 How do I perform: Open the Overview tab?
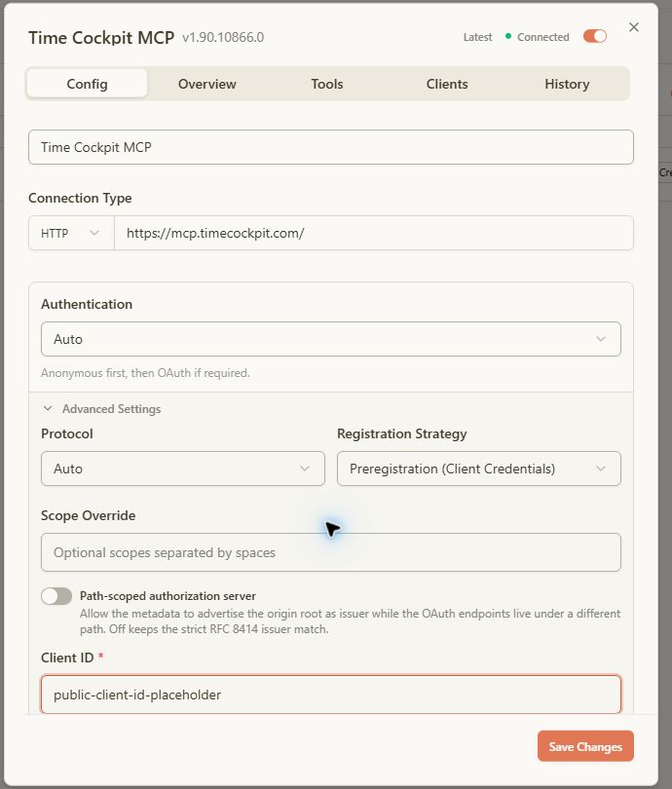[x=206, y=84]
